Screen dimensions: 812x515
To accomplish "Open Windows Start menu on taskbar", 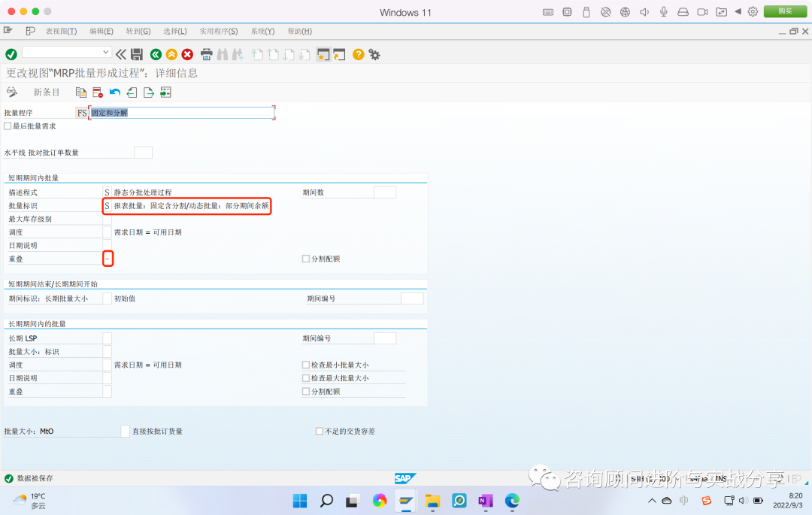I will point(300,501).
